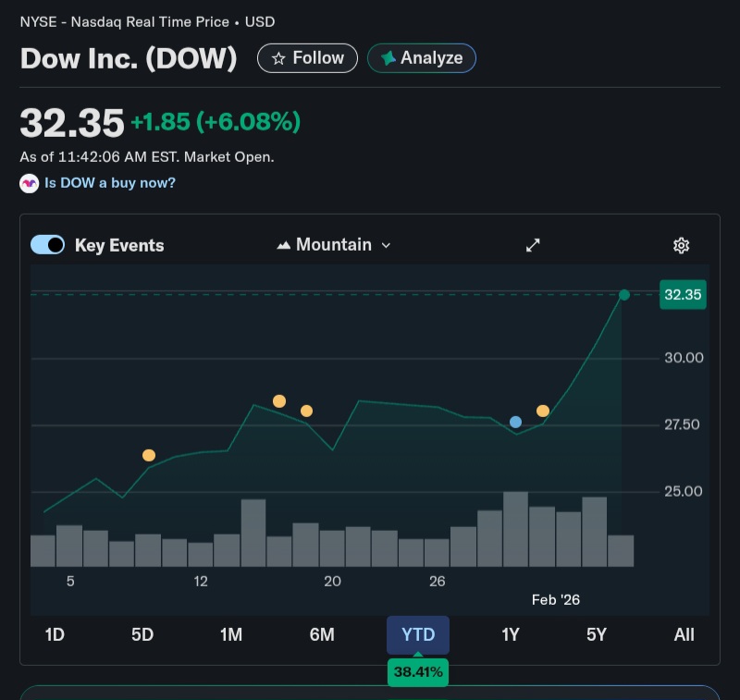Select the All range tab
This screenshot has height=700, width=740.
tap(684, 634)
